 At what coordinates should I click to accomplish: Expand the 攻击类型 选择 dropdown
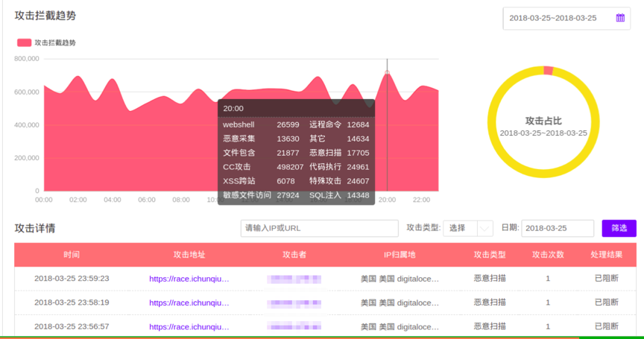pos(468,228)
